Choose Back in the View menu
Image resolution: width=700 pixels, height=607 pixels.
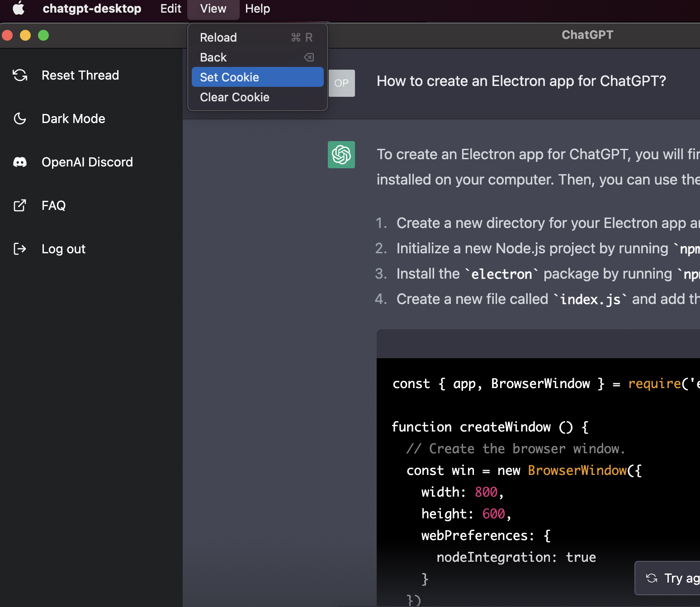[258, 57]
